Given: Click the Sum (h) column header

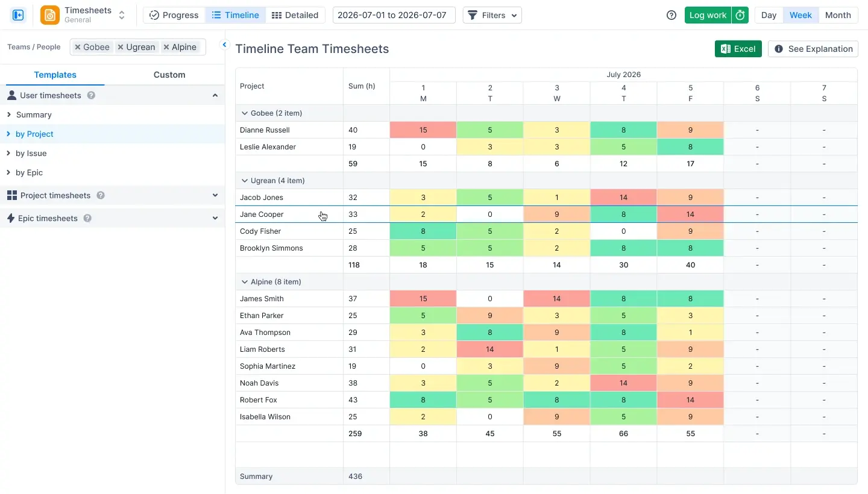Looking at the screenshot, I should coord(366,86).
